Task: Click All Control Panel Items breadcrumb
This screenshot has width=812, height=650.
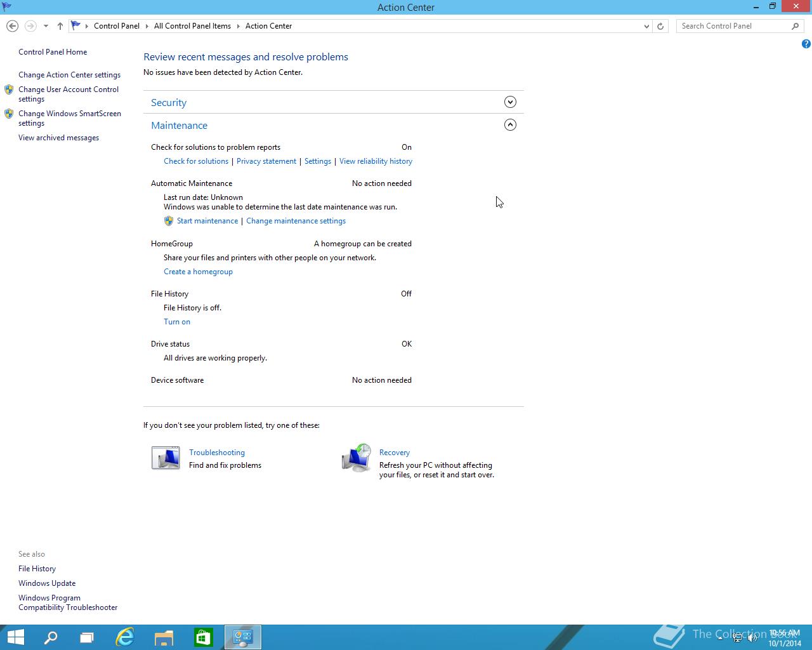Action: click(192, 26)
